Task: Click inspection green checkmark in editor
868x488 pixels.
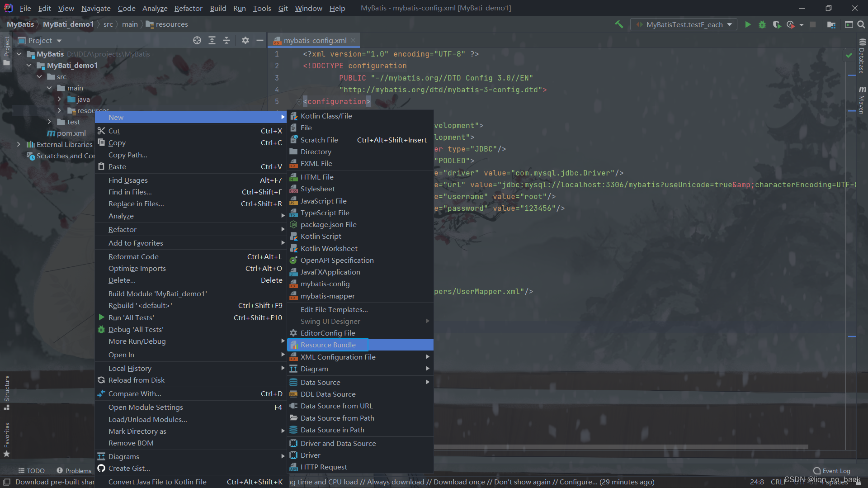Action: 849,55
